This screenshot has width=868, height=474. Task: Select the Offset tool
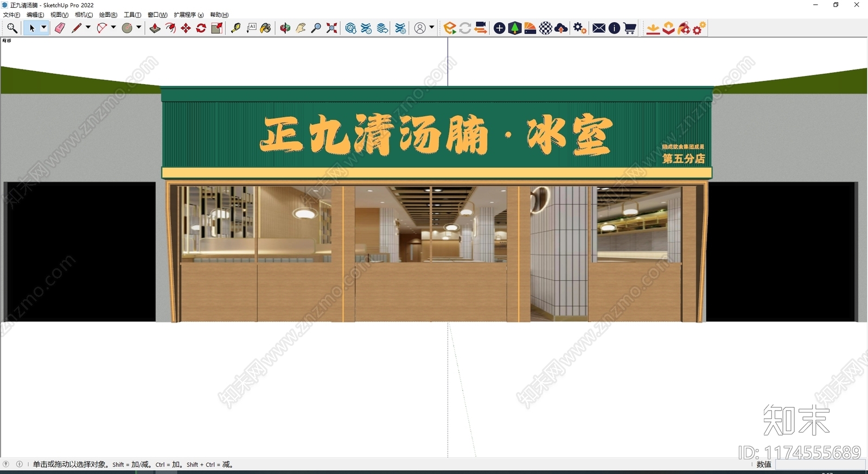[170, 28]
